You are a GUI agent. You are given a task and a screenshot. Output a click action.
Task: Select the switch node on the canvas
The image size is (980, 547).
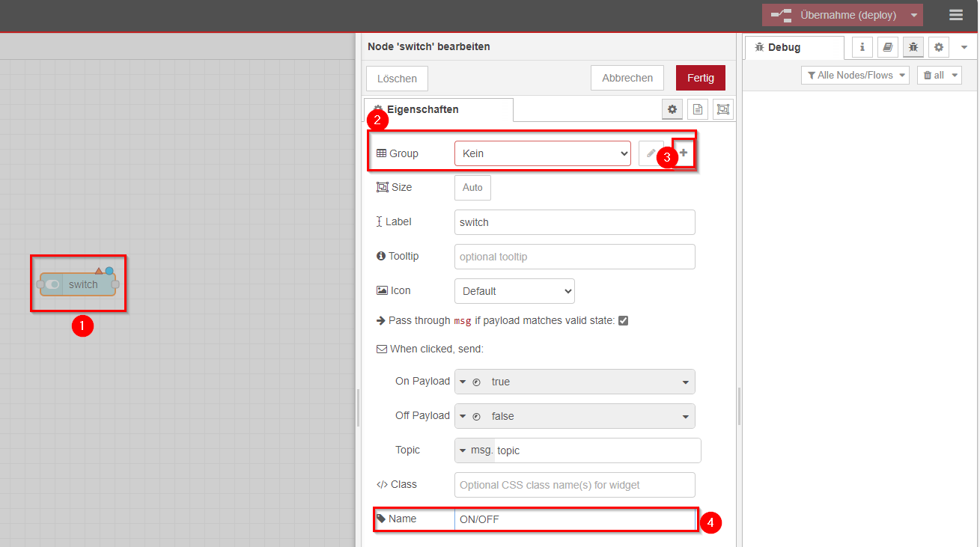point(78,284)
